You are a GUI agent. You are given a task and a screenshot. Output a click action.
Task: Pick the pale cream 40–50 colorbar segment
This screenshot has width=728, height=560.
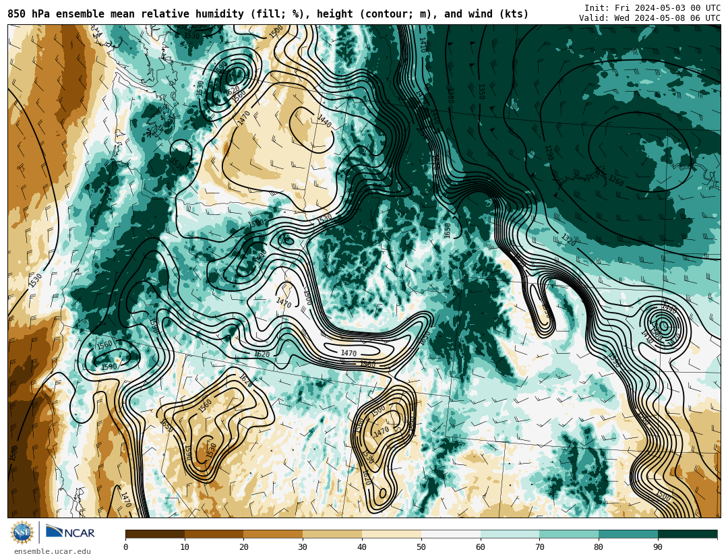392,534
